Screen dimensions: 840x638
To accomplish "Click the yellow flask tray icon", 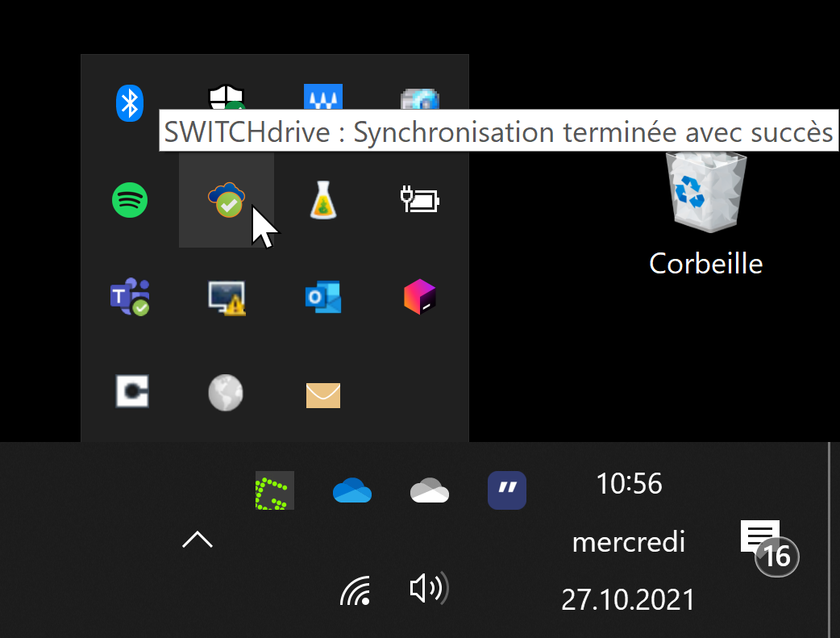I will (x=323, y=199).
